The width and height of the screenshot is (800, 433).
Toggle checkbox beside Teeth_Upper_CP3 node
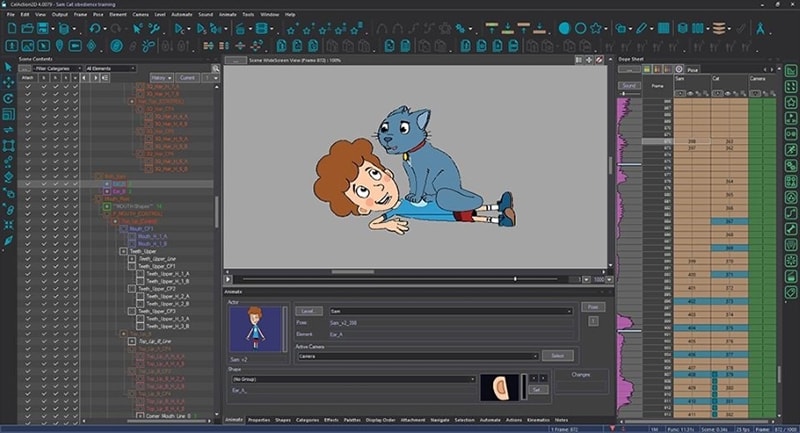coord(132,311)
